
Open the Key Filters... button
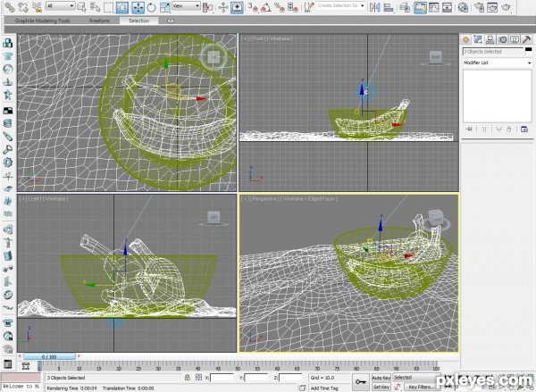click(422, 387)
